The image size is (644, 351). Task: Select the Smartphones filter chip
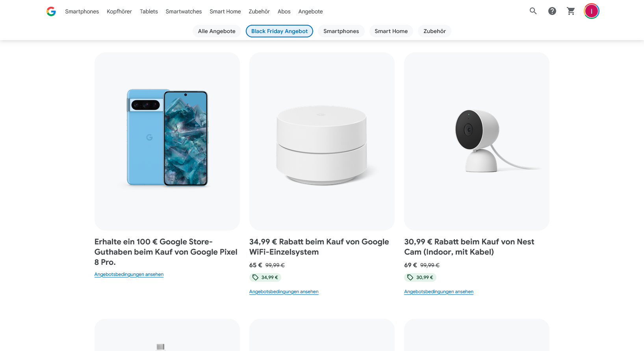341,31
